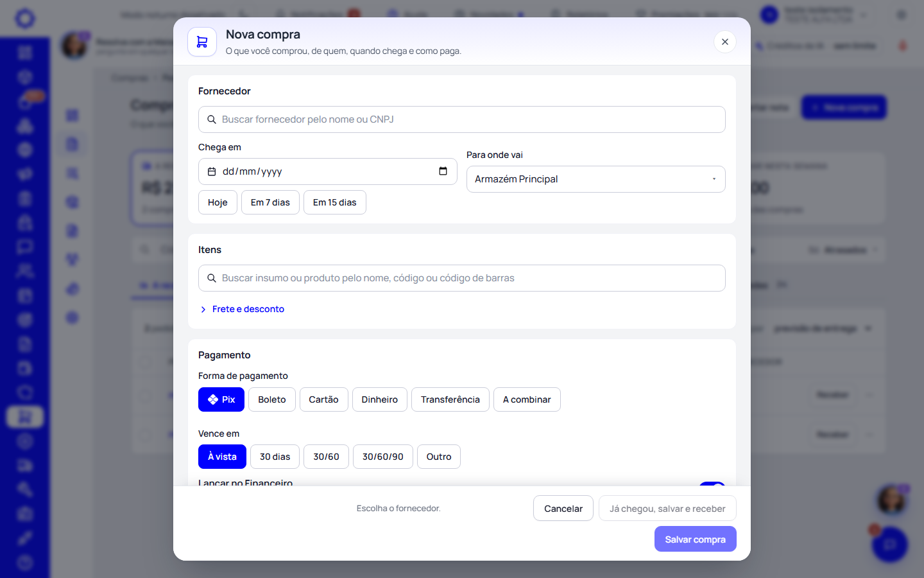Image resolution: width=924 pixels, height=578 pixels.
Task: Select Dinheiro as payment method
Action: pos(380,399)
